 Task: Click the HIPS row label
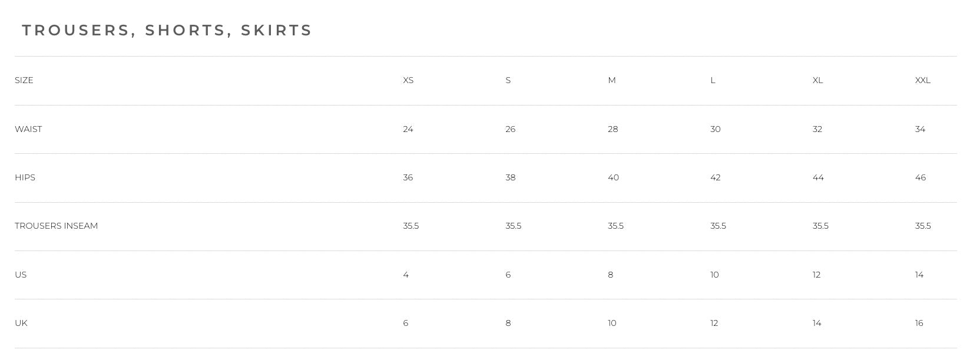pyautogui.click(x=25, y=177)
